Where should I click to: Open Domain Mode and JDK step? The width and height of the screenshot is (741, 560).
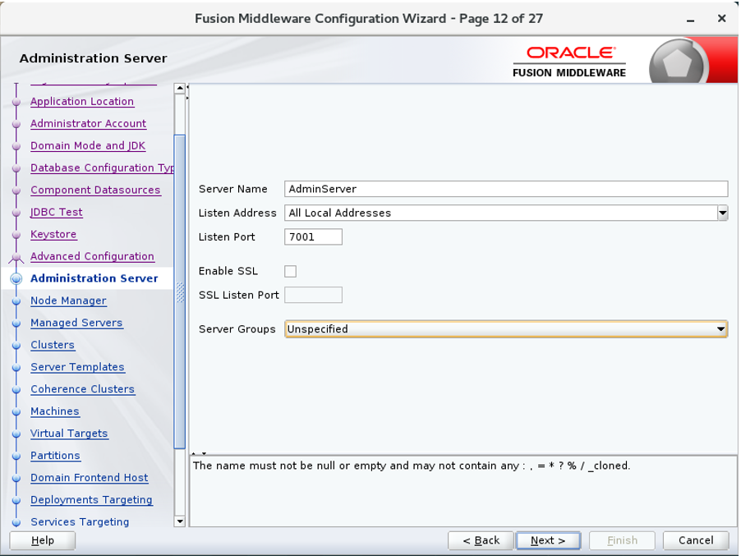point(87,146)
